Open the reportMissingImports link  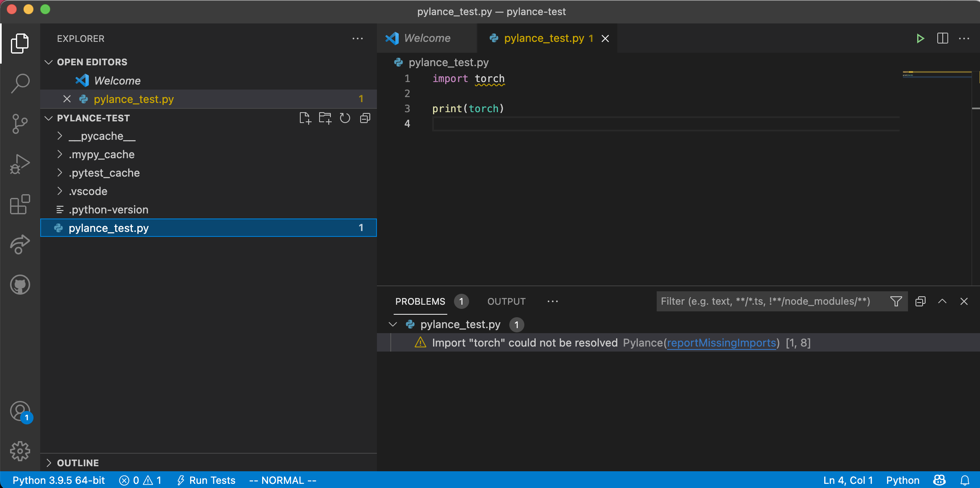721,343
